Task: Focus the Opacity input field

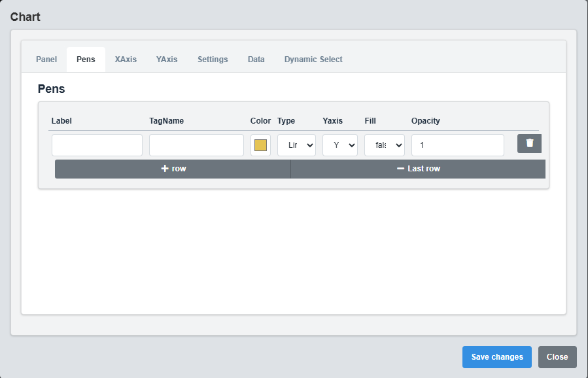Action: click(457, 145)
